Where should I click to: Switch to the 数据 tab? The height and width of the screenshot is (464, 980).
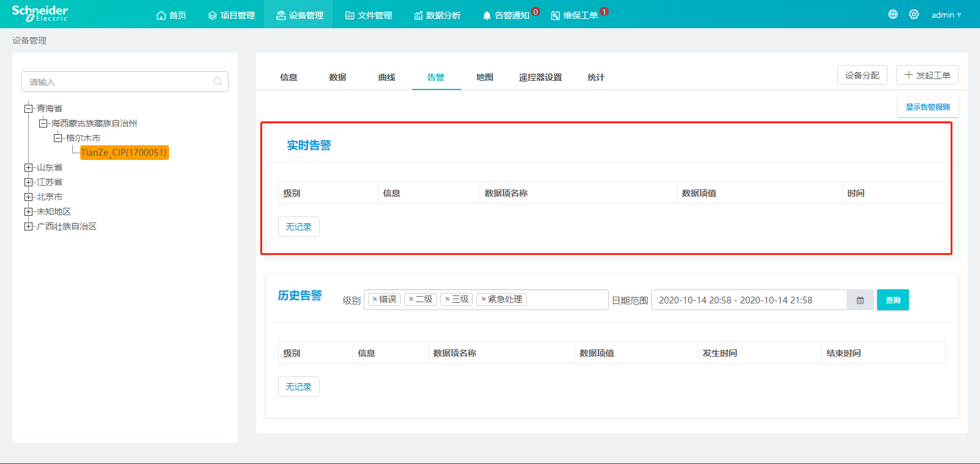pyautogui.click(x=337, y=77)
